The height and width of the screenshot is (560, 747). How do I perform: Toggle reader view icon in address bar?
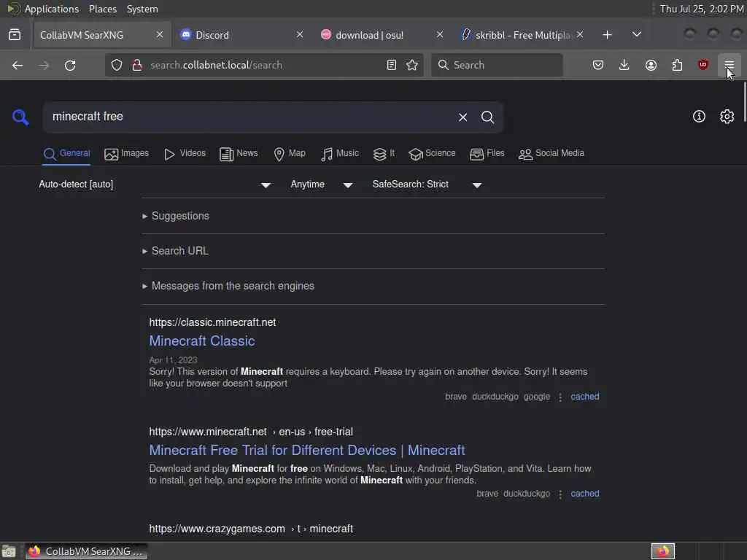pos(392,65)
